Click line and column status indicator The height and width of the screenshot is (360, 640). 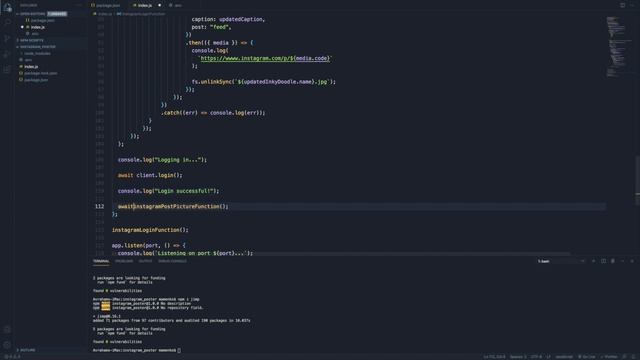coord(494,357)
